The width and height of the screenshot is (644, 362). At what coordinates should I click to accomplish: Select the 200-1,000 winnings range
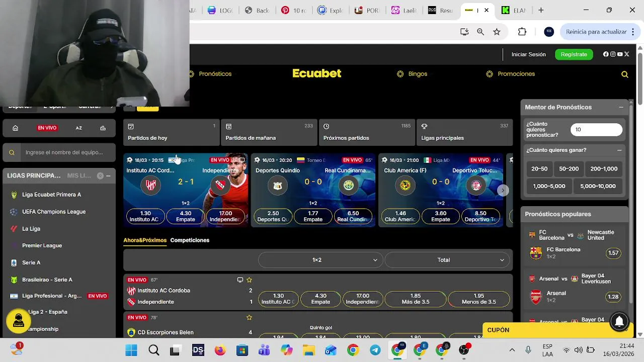(x=604, y=169)
